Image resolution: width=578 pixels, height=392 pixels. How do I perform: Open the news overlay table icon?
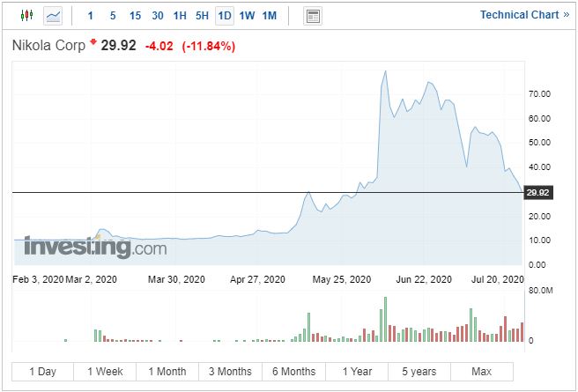[x=313, y=16]
